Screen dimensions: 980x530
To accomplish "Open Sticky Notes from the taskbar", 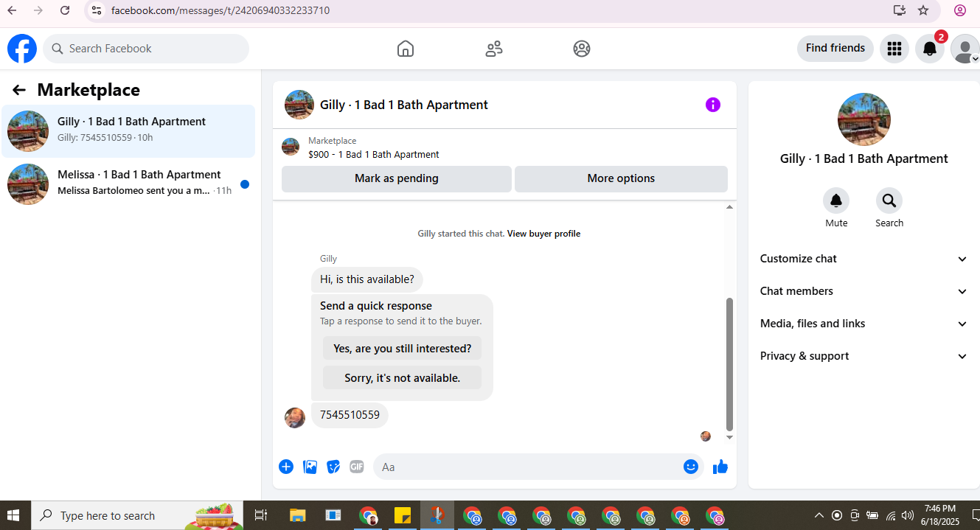I will point(403,515).
